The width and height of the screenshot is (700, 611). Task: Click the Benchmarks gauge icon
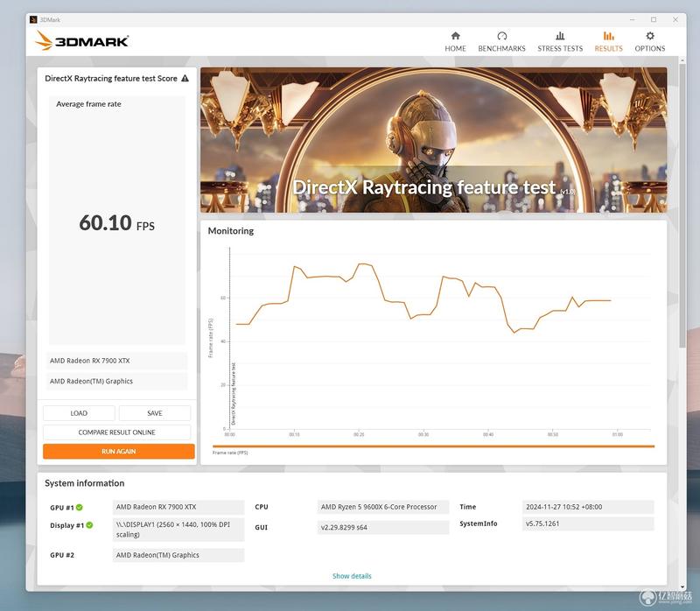pyautogui.click(x=501, y=36)
